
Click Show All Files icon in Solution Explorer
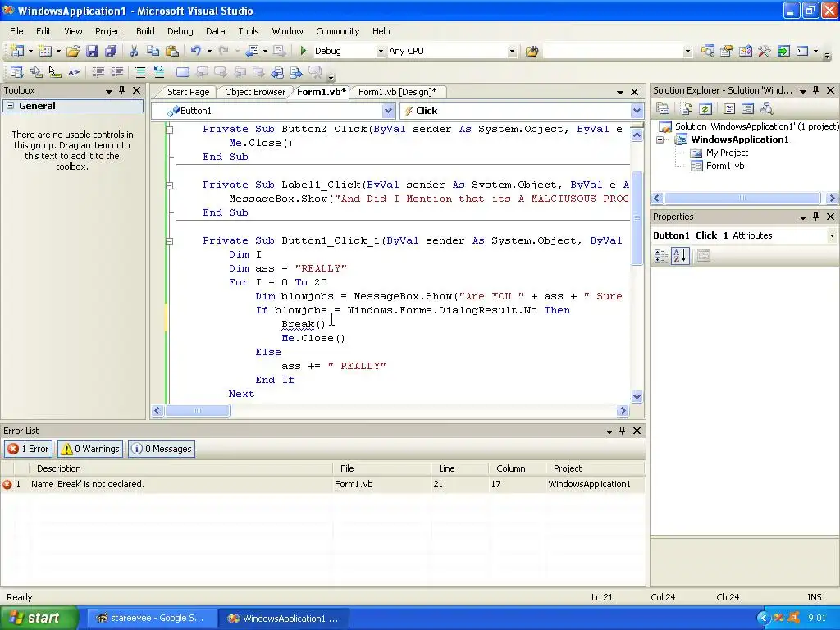point(687,109)
